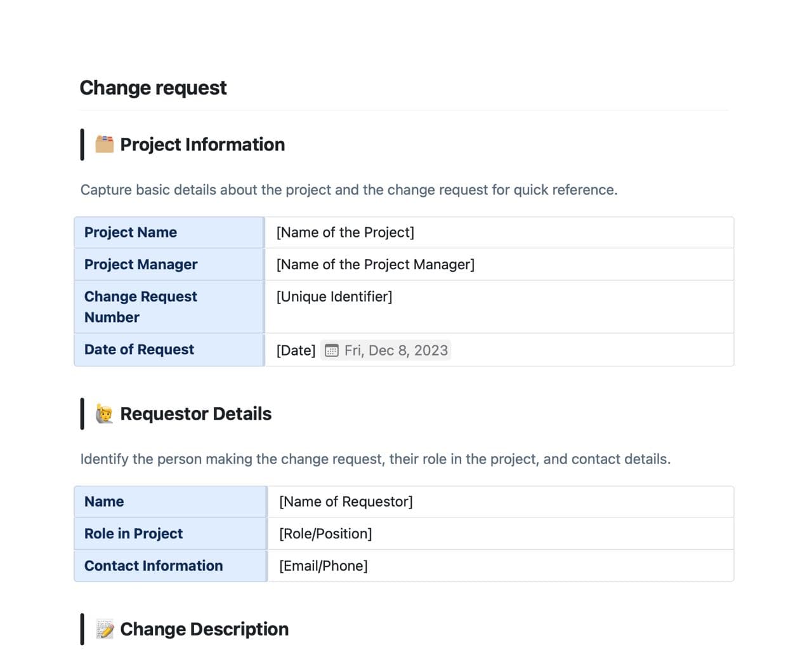Click the [Name of Requestor] cell
Viewport: 812px width, 652px height.
pos(346,502)
